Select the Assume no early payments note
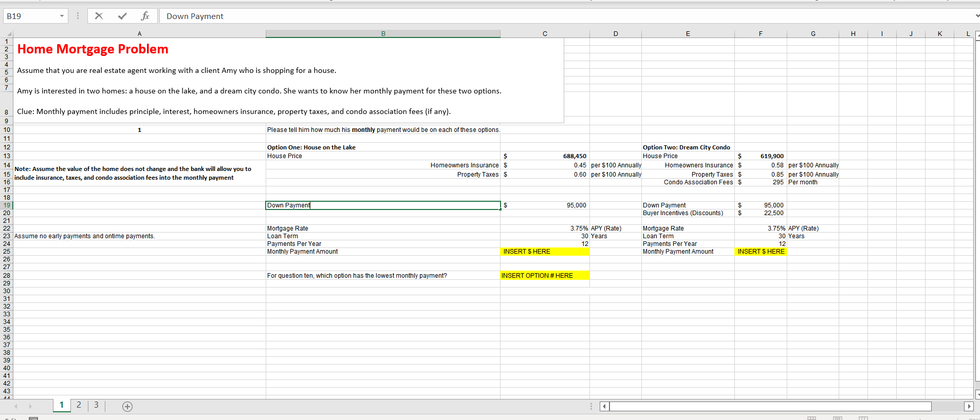This screenshot has height=420, width=980. (85, 236)
